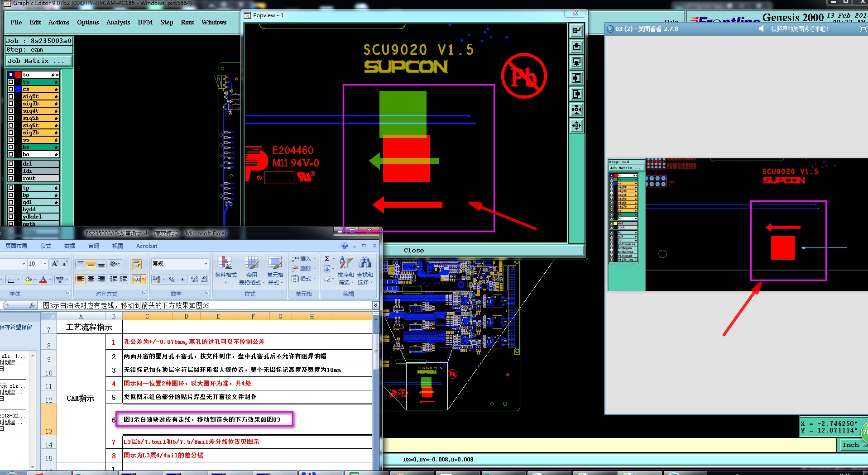Viewport: 868px width, 475px height.
Task: Apply comma style in Excel number group
Action: 182,280
